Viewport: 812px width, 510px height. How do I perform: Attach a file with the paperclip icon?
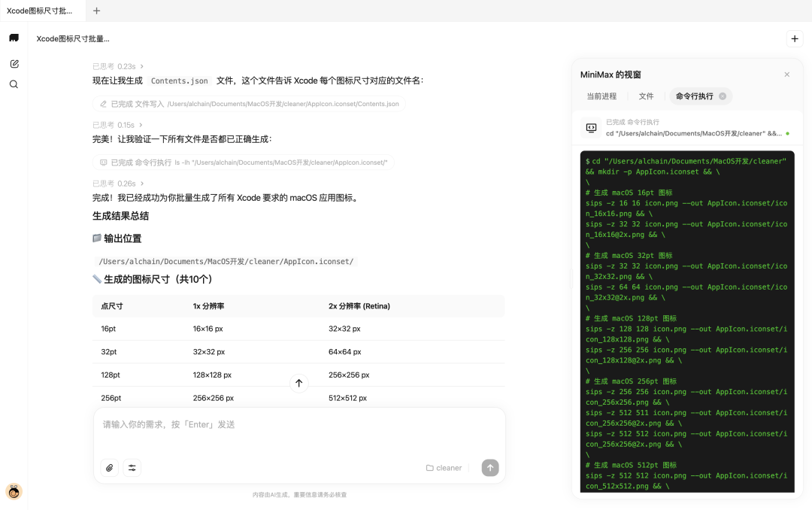[x=110, y=468]
